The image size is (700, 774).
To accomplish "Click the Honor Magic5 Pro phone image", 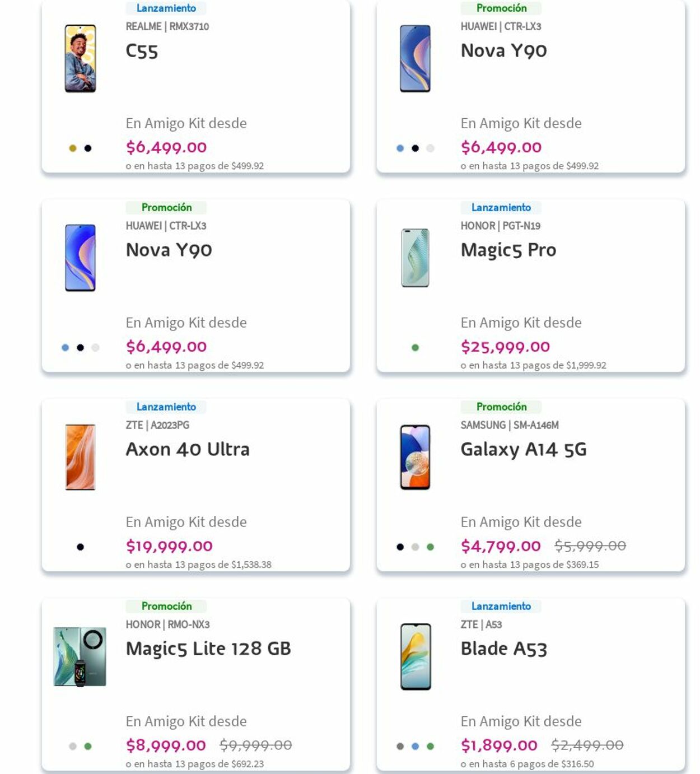I will click(x=415, y=258).
